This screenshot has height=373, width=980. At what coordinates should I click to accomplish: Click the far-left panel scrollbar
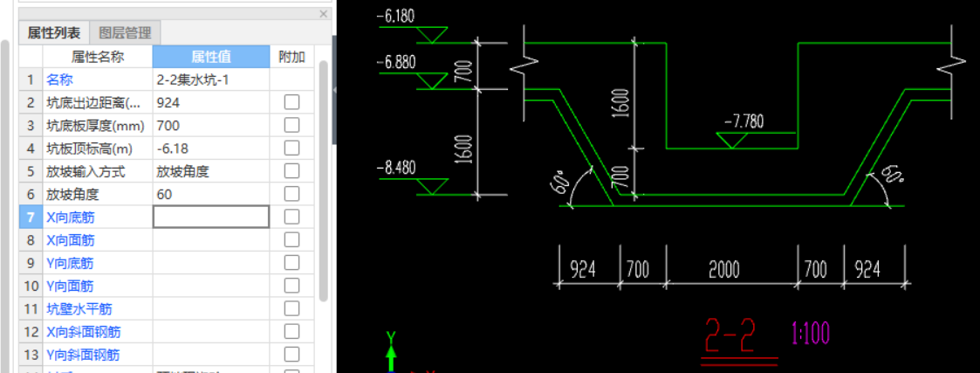(5, 206)
